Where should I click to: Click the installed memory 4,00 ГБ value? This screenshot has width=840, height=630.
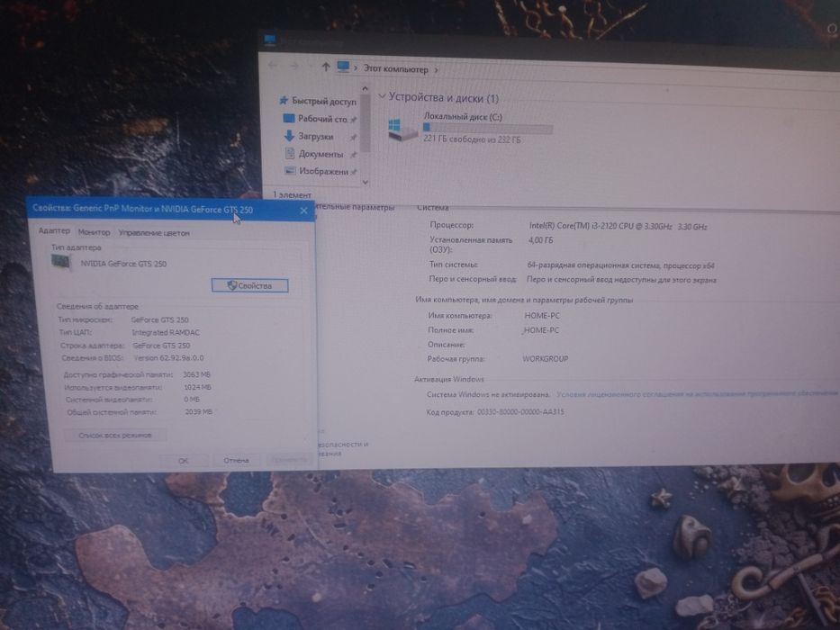(540, 240)
